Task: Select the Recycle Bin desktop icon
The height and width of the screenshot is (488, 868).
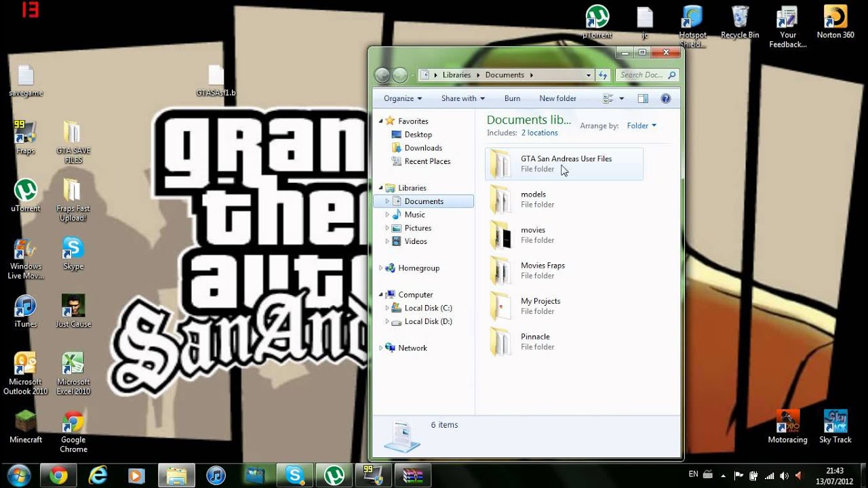Action: click(x=740, y=22)
